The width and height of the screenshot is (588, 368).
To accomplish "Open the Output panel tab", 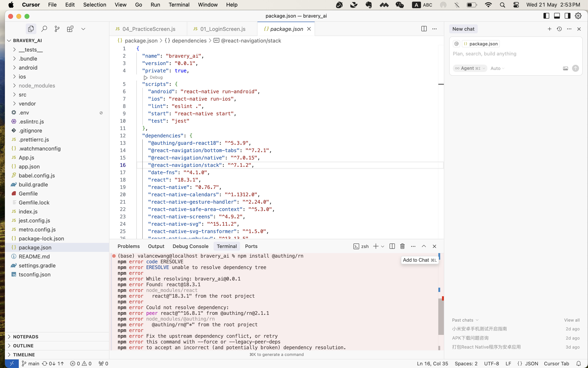I will pos(156,246).
